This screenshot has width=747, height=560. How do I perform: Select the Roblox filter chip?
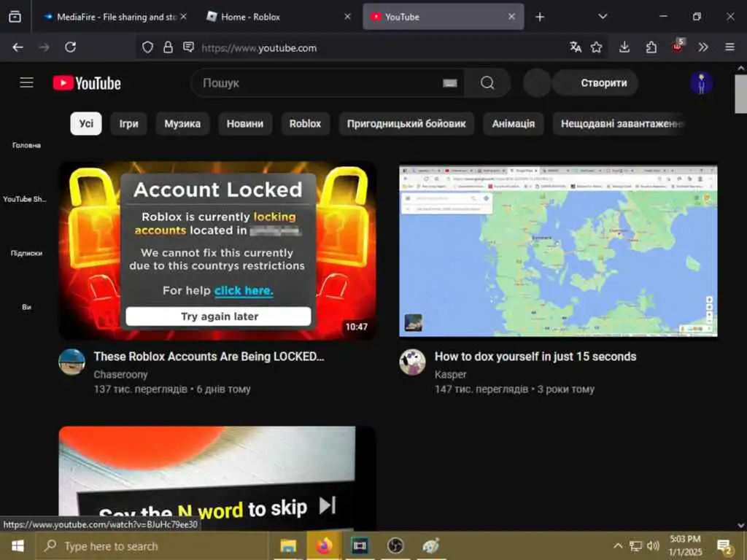(x=305, y=124)
